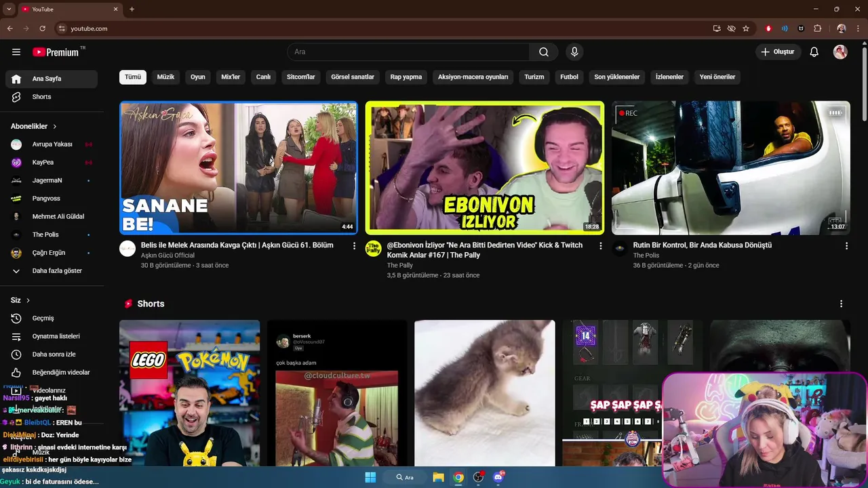Click the YouTube search input field

[x=408, y=52]
